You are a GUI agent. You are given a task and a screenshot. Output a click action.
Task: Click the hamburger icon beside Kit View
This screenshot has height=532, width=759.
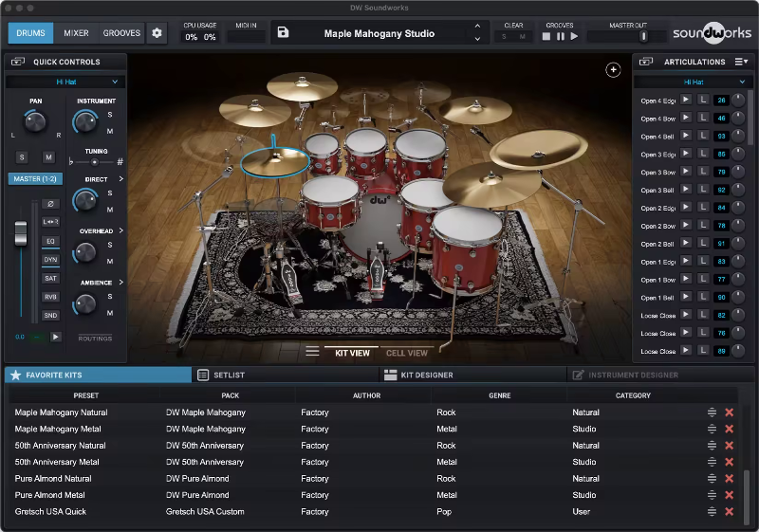pos(312,352)
